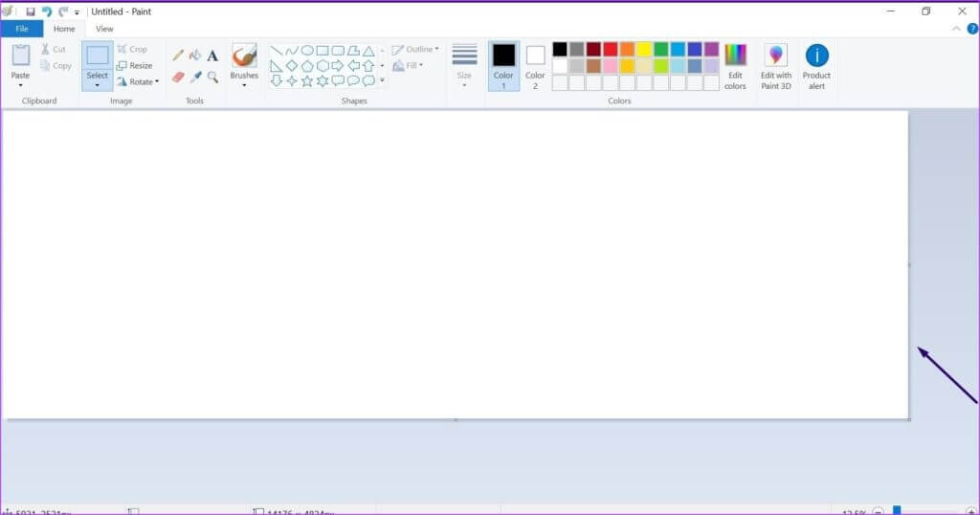
Task: Pick the green color swatch
Action: (661, 50)
